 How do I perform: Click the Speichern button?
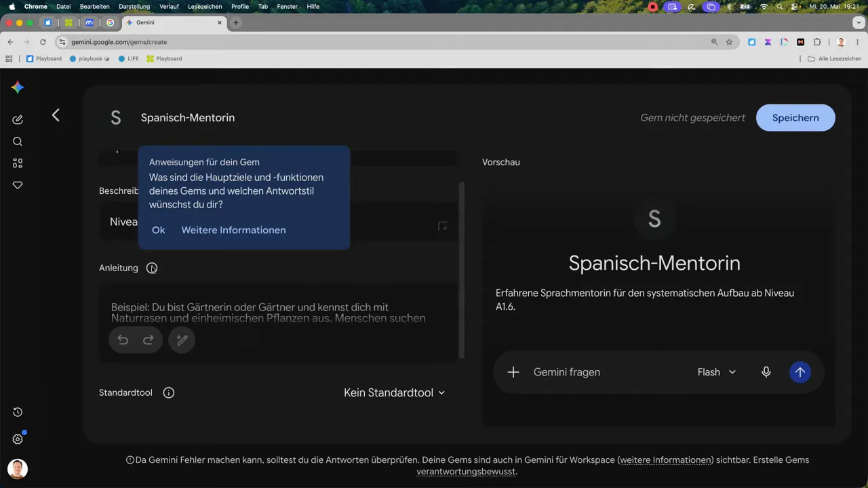click(x=795, y=117)
